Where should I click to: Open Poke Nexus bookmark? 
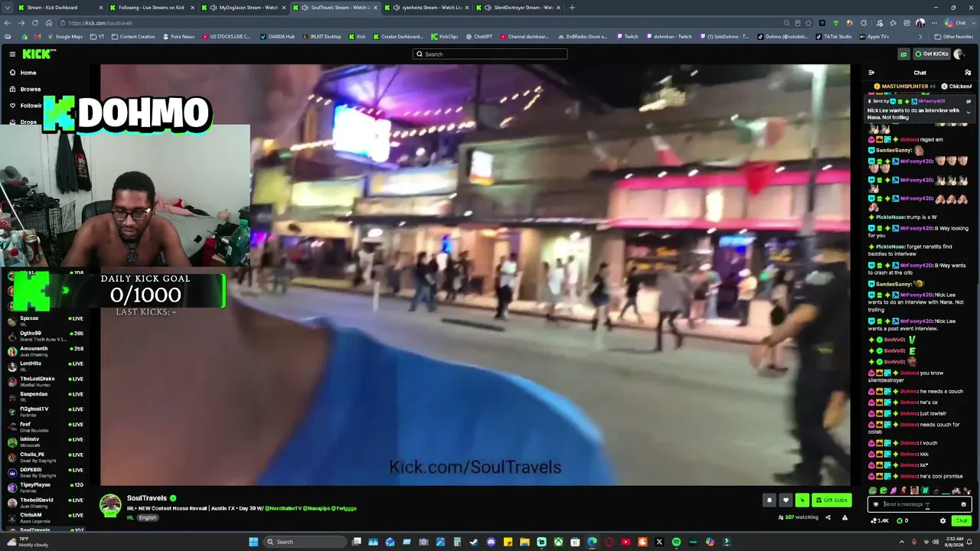pyautogui.click(x=178, y=37)
